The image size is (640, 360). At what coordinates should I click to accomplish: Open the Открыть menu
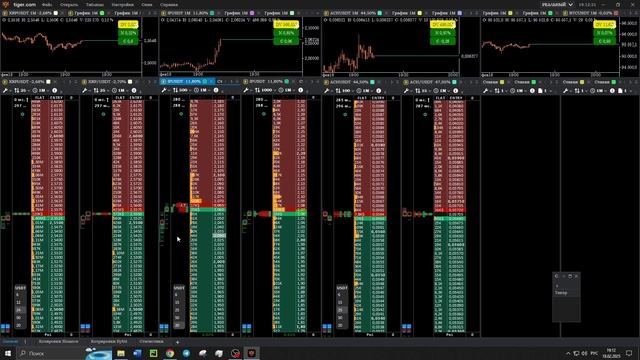pos(69,4)
